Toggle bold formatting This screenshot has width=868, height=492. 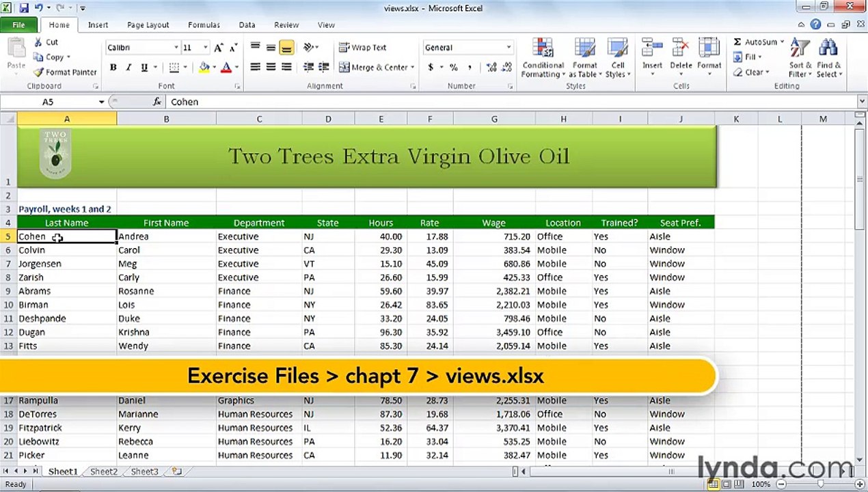coord(113,68)
